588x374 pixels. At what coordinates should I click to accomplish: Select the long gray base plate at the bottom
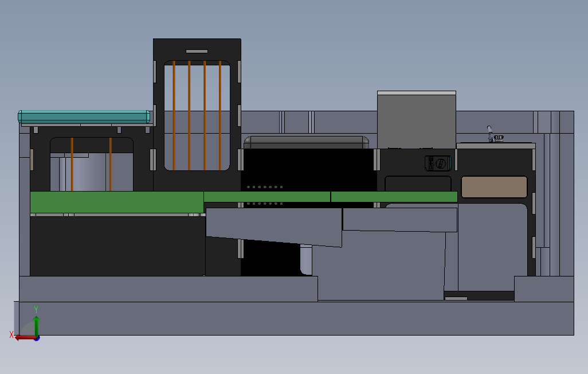[x=296, y=318]
